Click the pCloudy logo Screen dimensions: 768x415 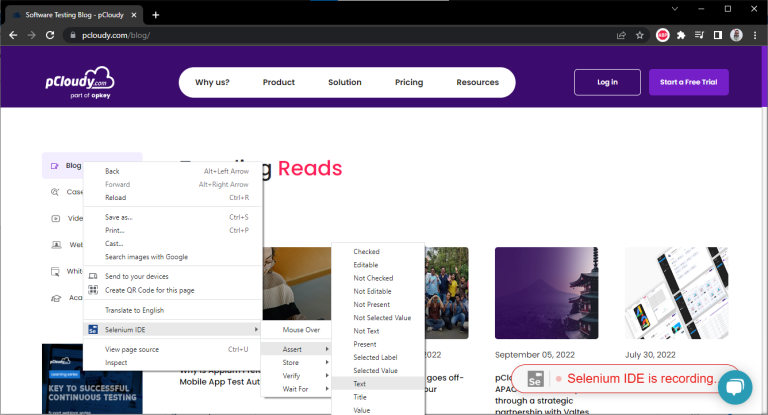click(80, 83)
